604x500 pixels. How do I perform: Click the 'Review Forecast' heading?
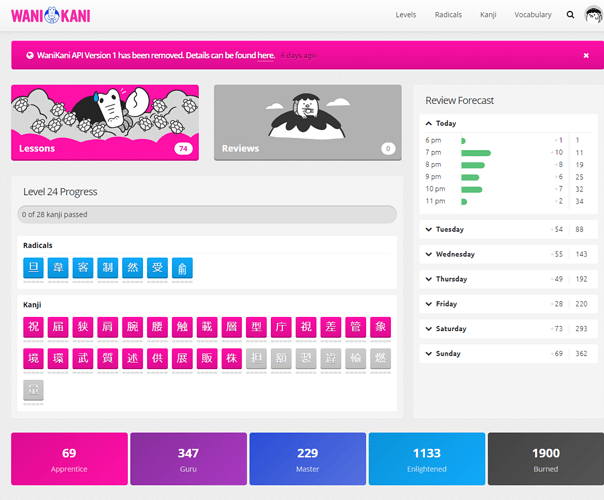pyautogui.click(x=460, y=101)
